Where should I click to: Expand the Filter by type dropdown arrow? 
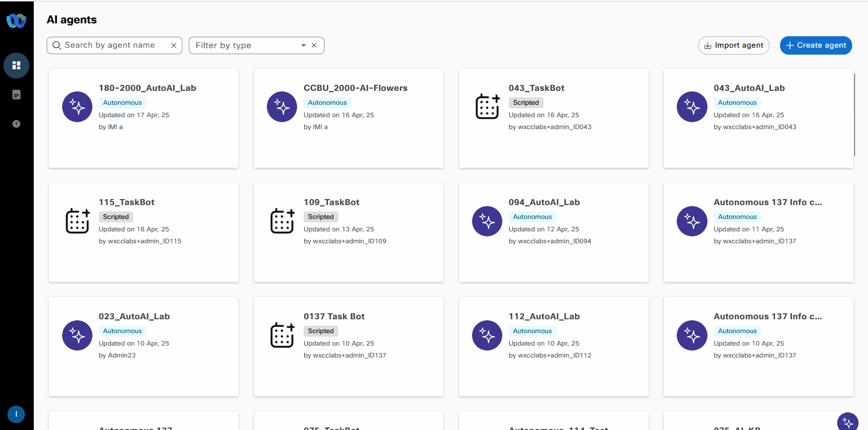coord(303,46)
